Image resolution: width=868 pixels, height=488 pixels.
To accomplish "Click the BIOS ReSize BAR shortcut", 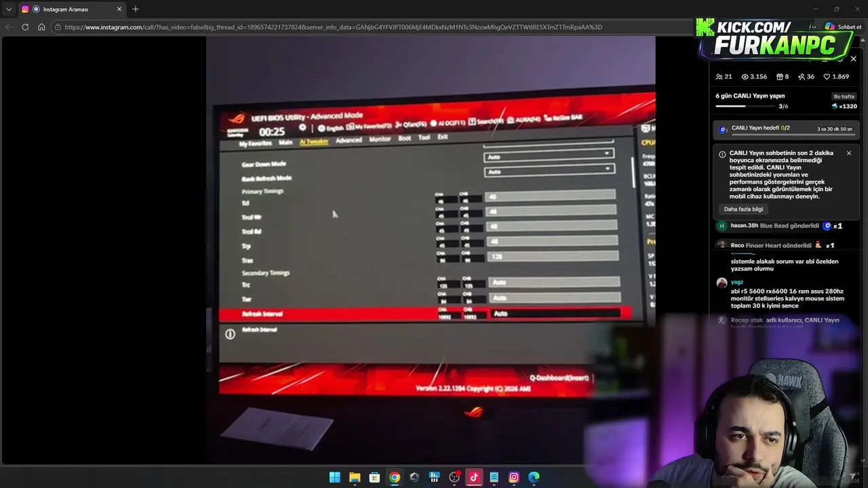I will 563,118.
